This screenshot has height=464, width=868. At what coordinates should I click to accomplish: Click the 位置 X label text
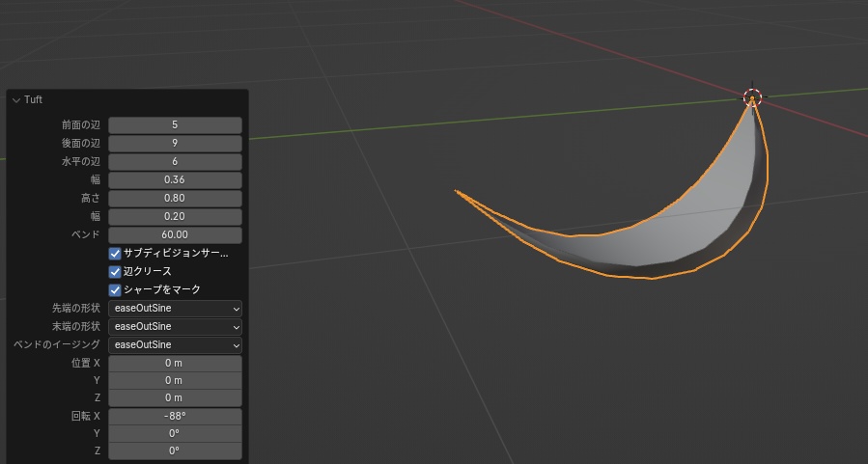click(x=86, y=364)
